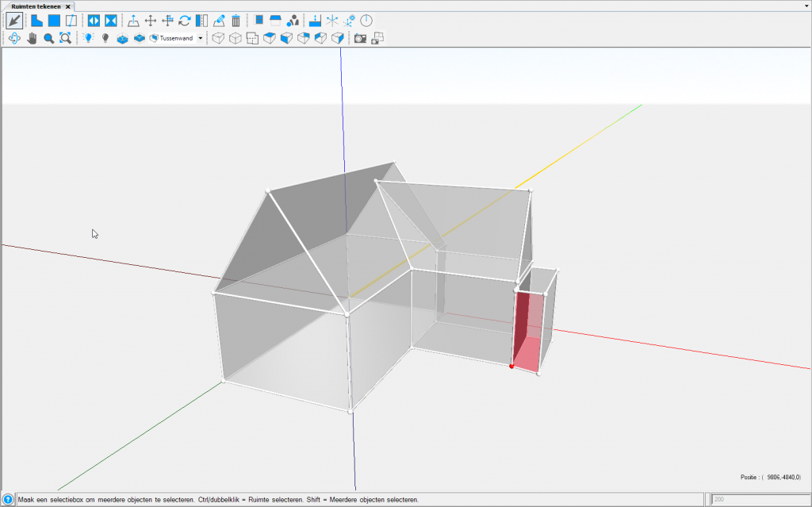This screenshot has width=812, height=507.
Task: Click the Tussenwand combo box label
Action: (176, 38)
